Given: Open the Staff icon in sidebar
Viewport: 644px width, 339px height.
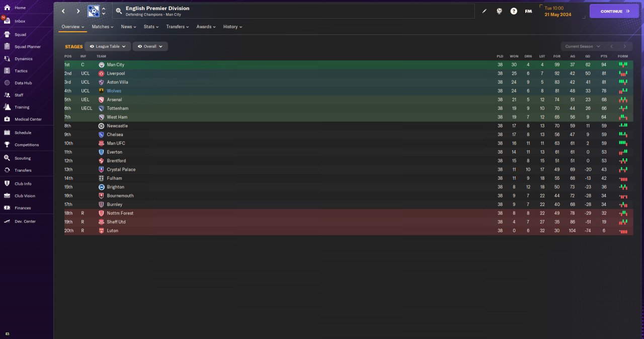Looking at the screenshot, I should click(7, 95).
